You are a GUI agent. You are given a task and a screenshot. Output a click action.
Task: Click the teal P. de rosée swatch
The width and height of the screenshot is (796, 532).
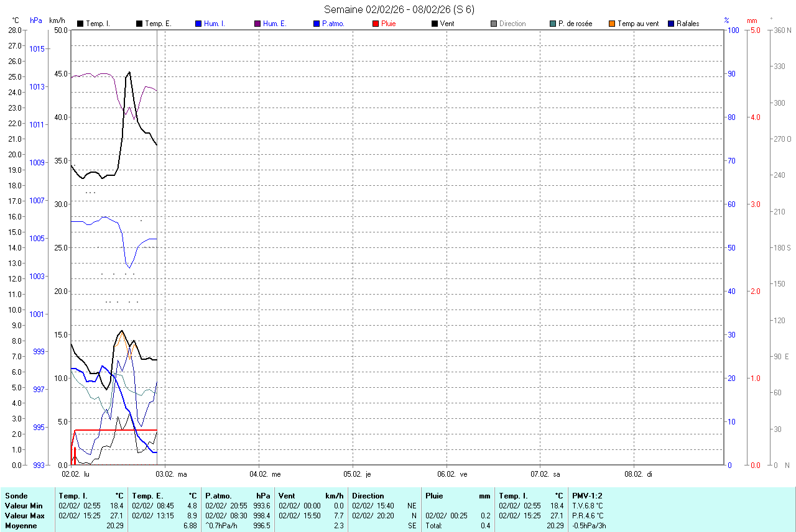(553, 24)
